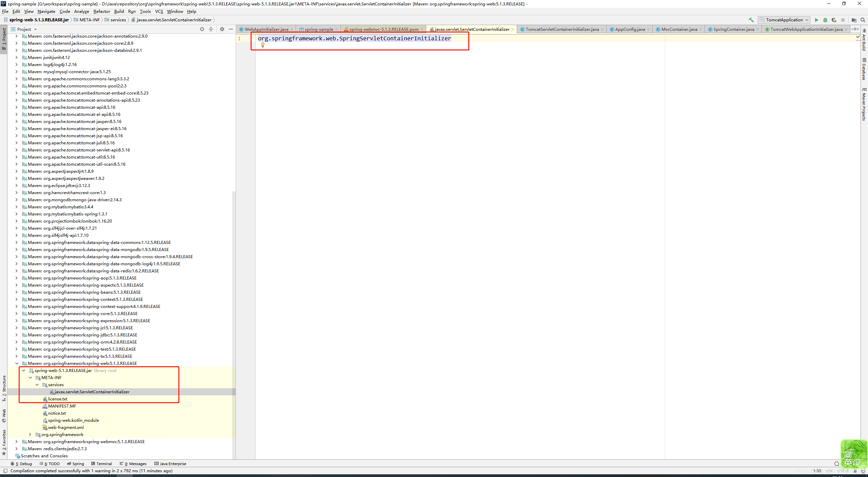Viewport: 868px width, 477px height.
Task: Open Project Structure icon in toolbar
Action: [x=854, y=20]
